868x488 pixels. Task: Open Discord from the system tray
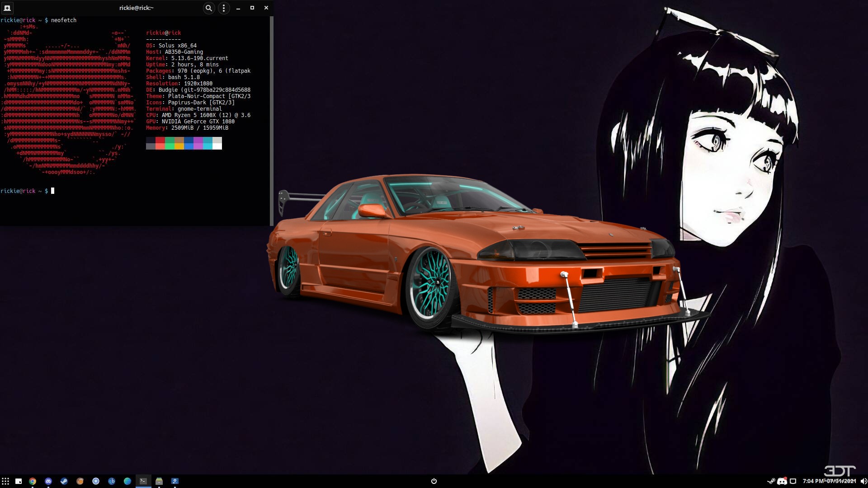click(x=782, y=481)
